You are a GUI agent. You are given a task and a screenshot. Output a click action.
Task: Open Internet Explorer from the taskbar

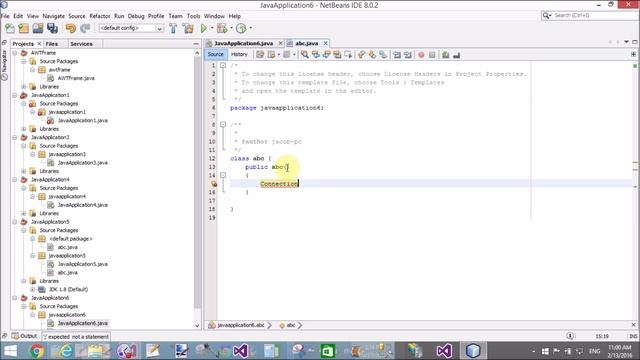click(64, 351)
